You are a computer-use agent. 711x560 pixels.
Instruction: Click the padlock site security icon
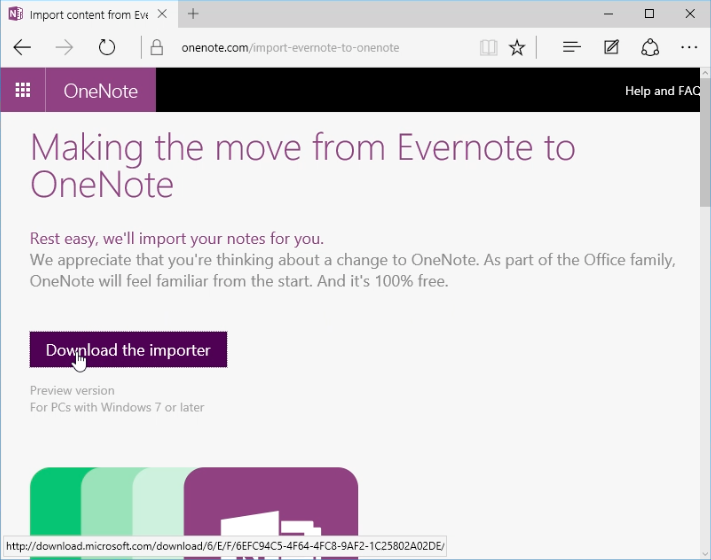click(x=157, y=47)
